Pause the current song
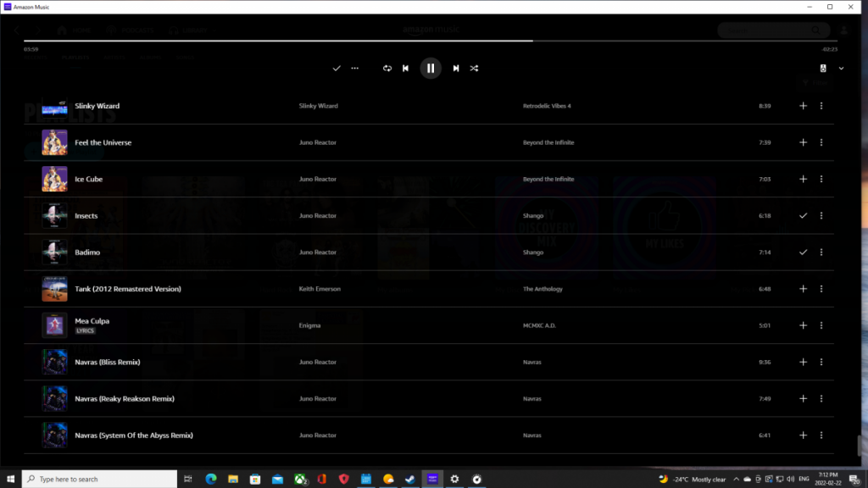 pyautogui.click(x=431, y=68)
